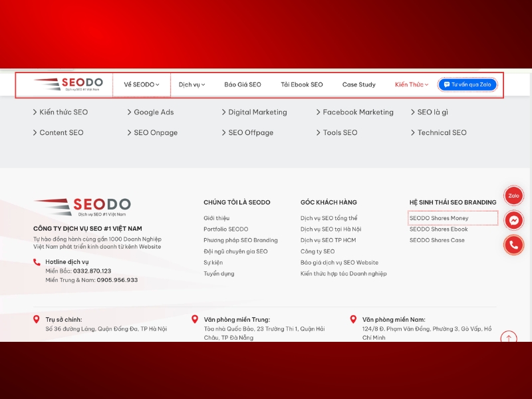532x399 pixels.
Task: Open SEODO Shares Money link
Action: [439, 218]
